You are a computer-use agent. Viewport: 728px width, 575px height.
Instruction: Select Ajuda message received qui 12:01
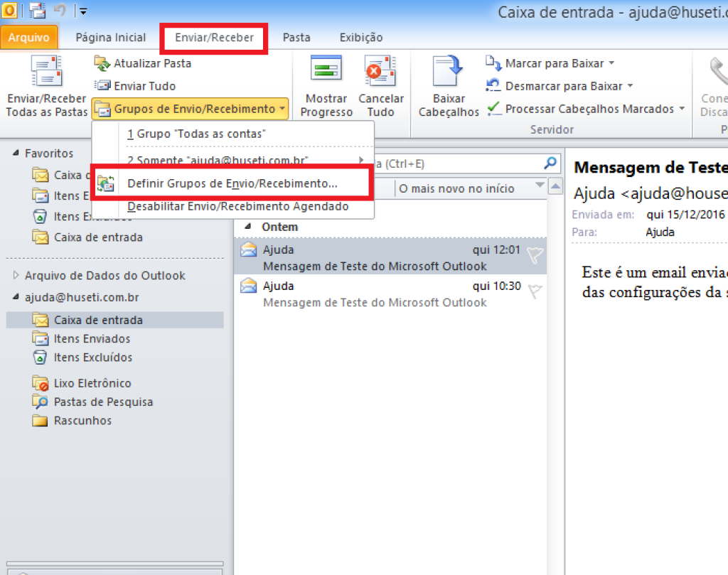coord(390,256)
